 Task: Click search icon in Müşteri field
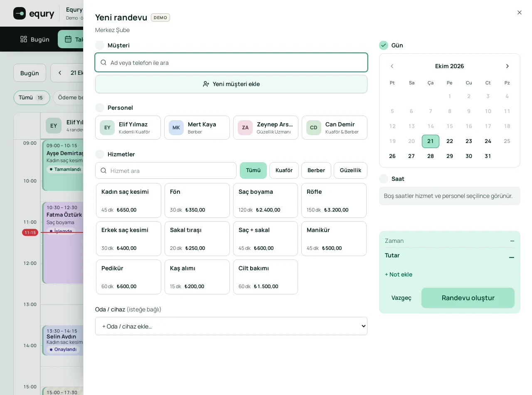(x=103, y=62)
